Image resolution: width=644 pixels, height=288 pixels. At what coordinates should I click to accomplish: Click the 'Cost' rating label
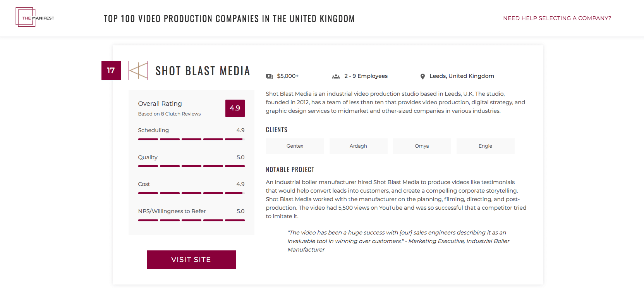144,184
